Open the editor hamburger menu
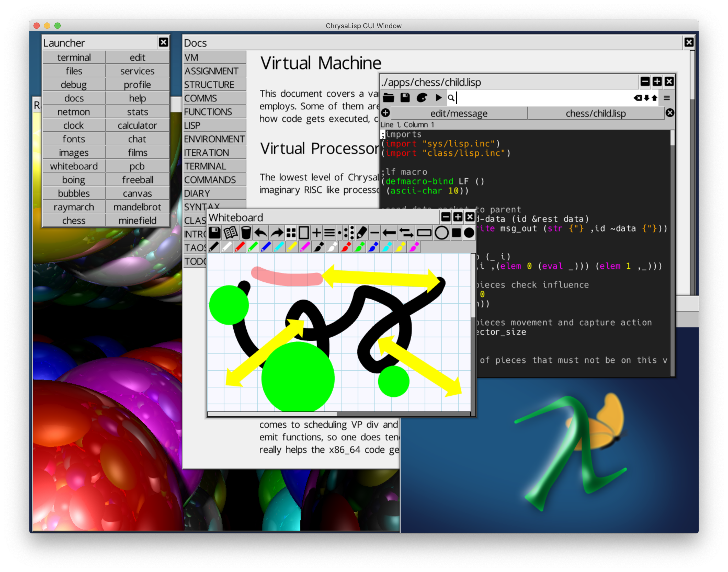 [x=667, y=98]
